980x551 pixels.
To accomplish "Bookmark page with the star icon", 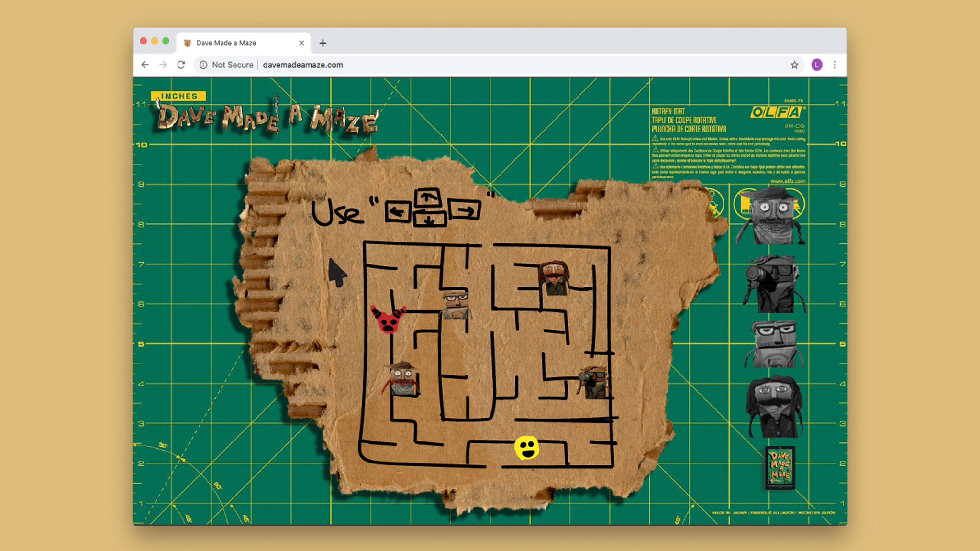I will 794,65.
